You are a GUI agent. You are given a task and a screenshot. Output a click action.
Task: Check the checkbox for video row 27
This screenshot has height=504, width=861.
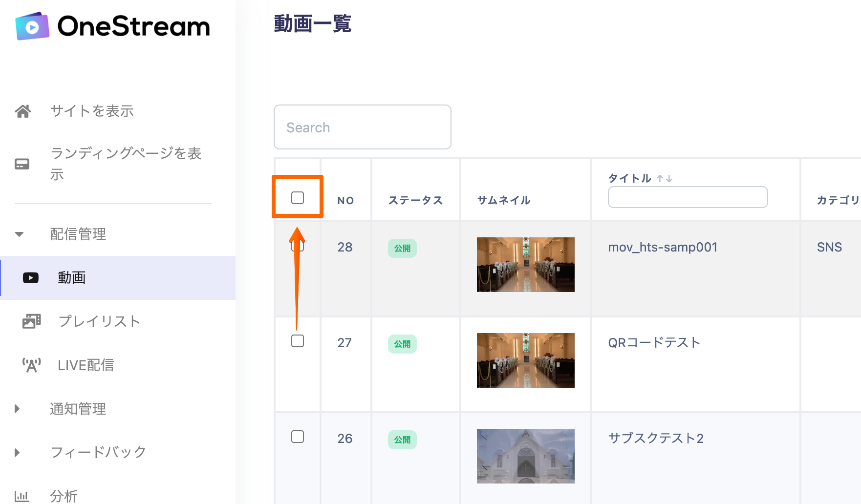298,341
